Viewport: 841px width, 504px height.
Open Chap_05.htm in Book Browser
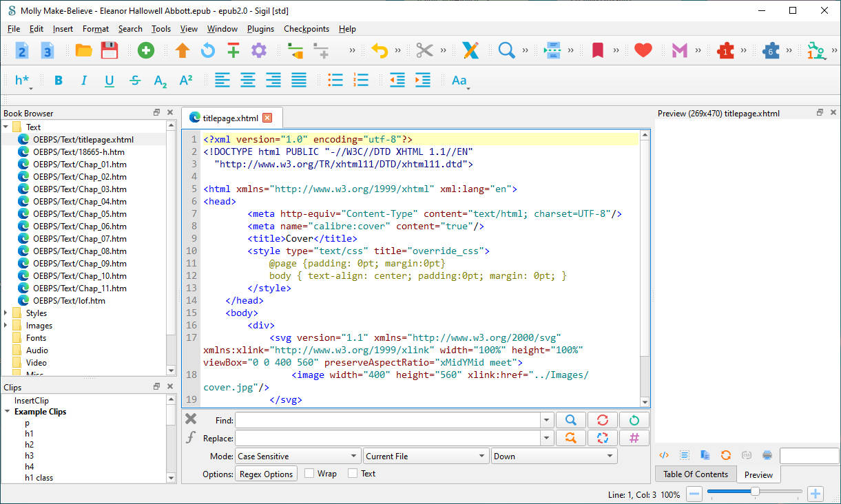click(x=79, y=214)
